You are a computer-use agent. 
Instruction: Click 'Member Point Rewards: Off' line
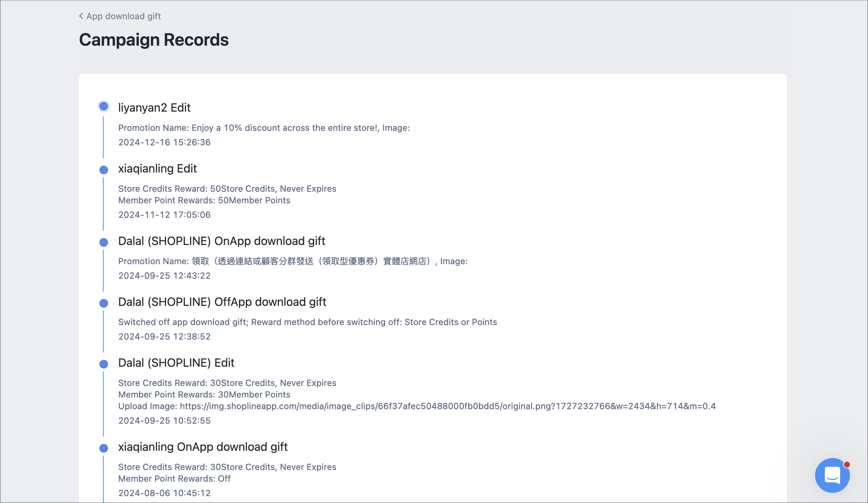(174, 479)
